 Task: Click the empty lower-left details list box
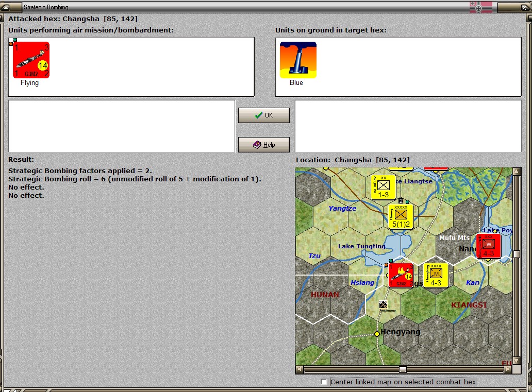point(122,126)
